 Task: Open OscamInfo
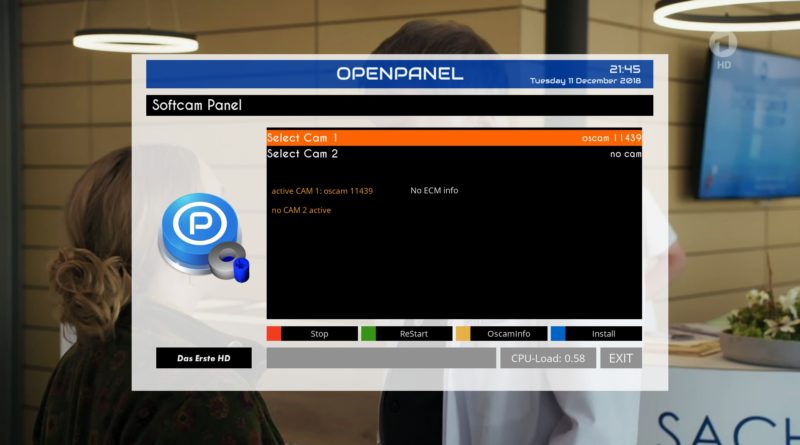coord(509,334)
